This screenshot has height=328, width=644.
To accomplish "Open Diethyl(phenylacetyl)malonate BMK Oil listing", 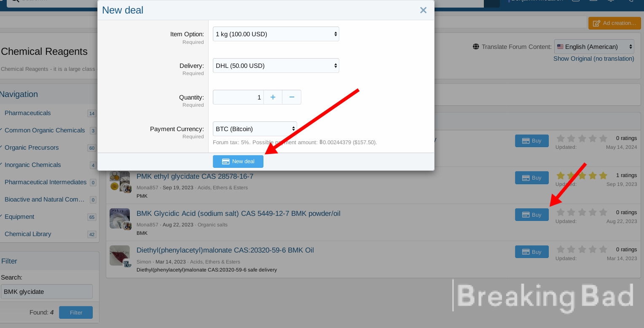I will pos(225,250).
